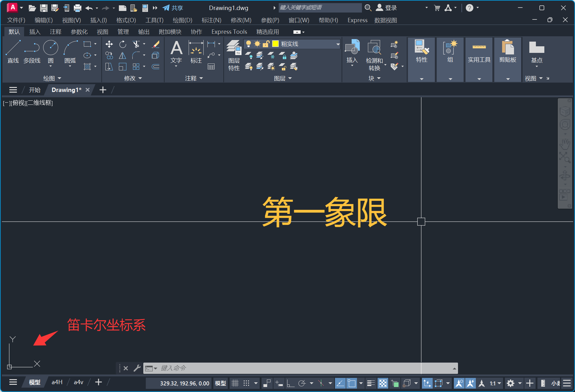This screenshot has height=392, width=575.
Task: Switch to the Express Tools ribbon tab
Action: [229, 32]
